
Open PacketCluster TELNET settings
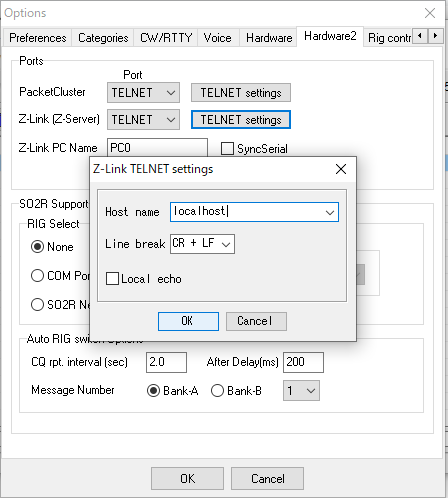[x=241, y=93]
